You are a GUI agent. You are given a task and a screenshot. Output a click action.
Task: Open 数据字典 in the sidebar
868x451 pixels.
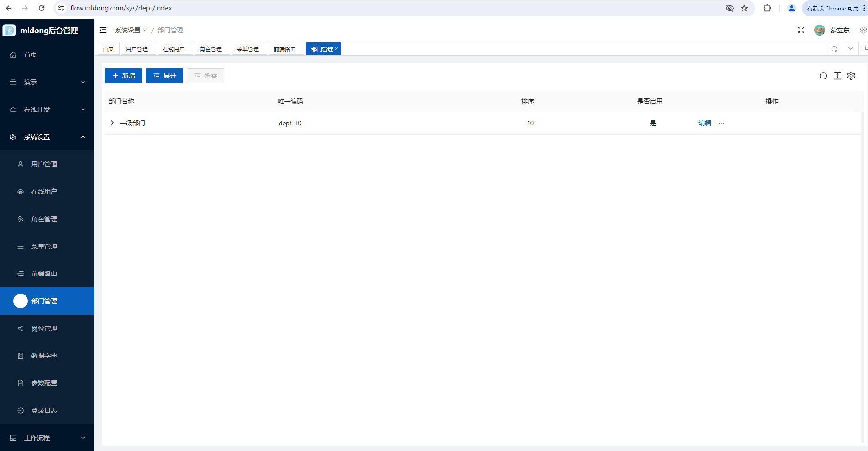[x=47, y=356]
